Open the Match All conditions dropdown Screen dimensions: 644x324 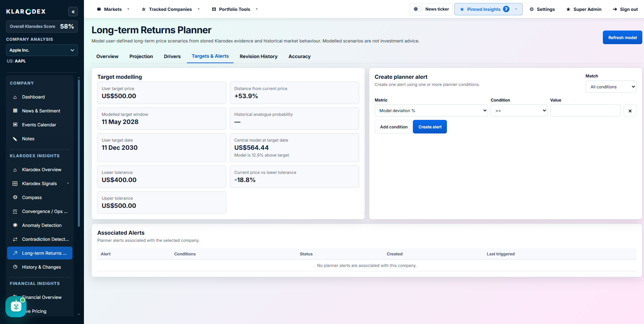[611, 87]
